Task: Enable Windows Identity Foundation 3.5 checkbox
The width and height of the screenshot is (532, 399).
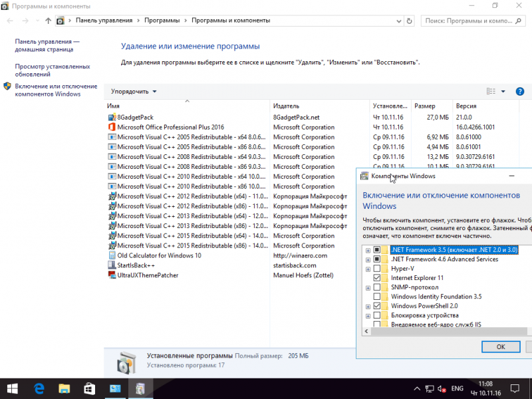Action: tap(376, 297)
